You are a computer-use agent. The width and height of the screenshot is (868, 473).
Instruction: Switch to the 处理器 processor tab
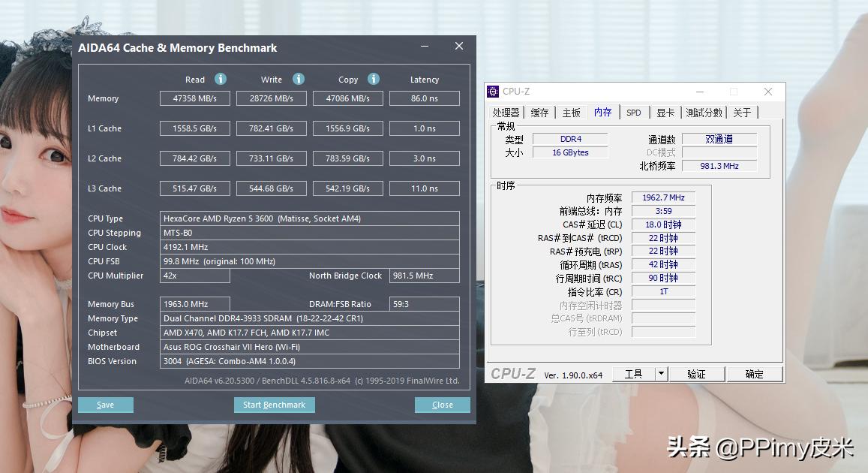tap(507, 111)
